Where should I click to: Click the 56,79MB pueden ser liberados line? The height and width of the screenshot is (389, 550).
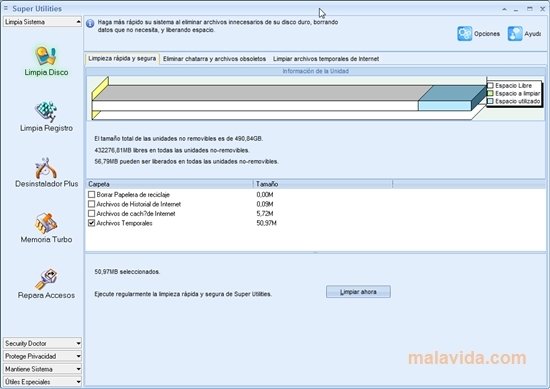186,161
